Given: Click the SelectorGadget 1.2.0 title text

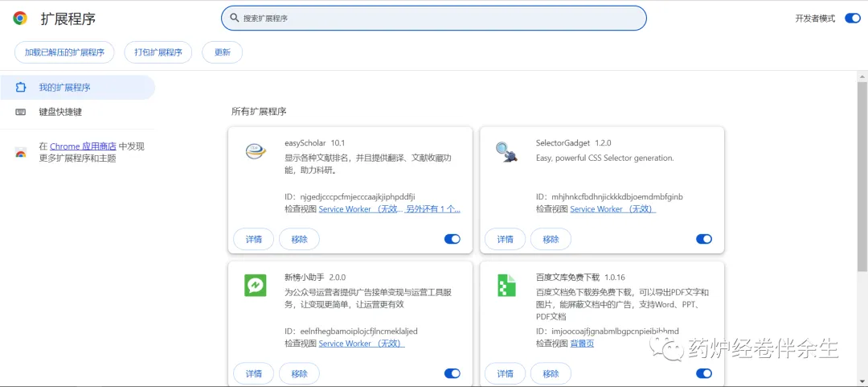Looking at the screenshot, I should (574, 142).
